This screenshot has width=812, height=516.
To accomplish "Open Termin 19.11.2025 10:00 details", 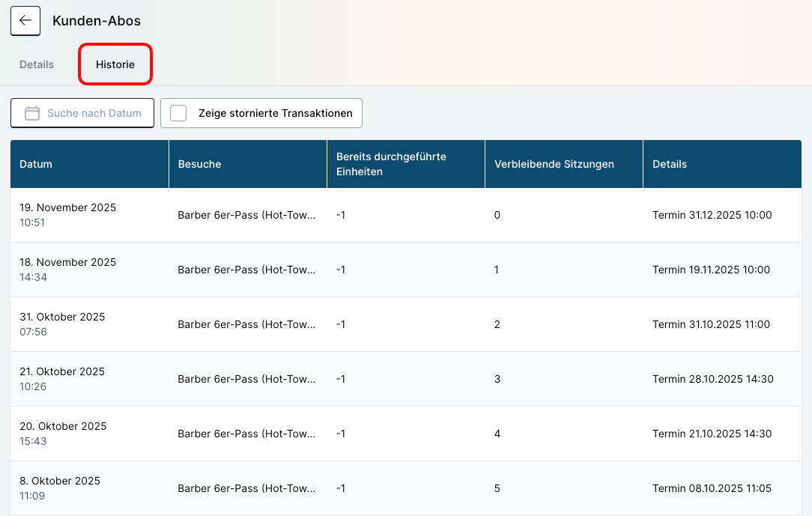I will (x=711, y=270).
